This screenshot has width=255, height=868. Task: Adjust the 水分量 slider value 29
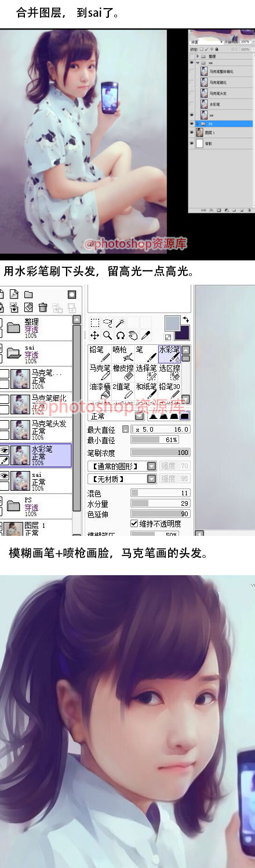(160, 503)
